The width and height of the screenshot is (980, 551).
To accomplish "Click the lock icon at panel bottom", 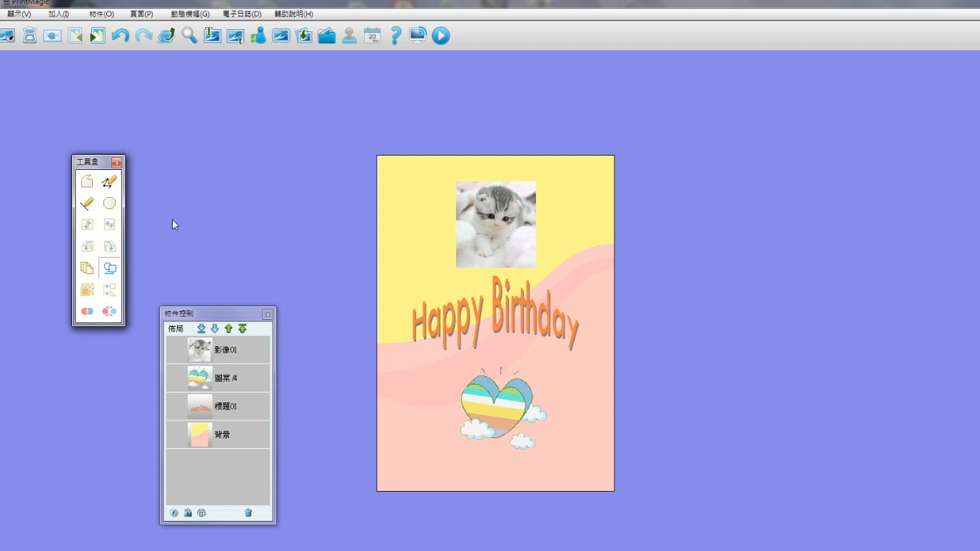I will click(188, 513).
